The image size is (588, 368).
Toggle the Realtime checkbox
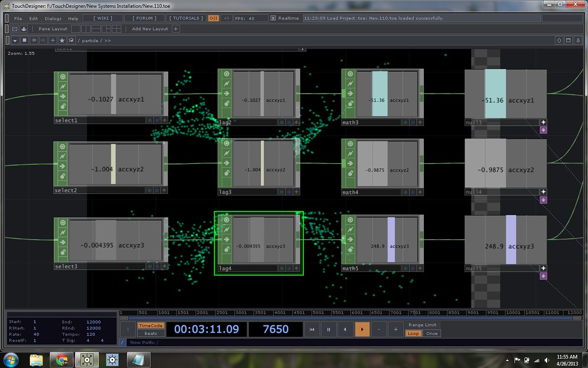[273, 18]
